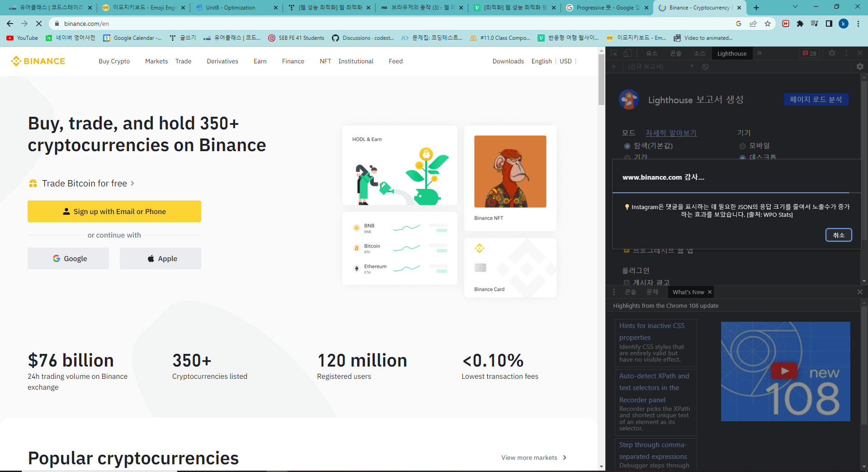The image size is (868, 472).
Task: Open the DevTools customize three-dot menu
Action: [x=846, y=53]
